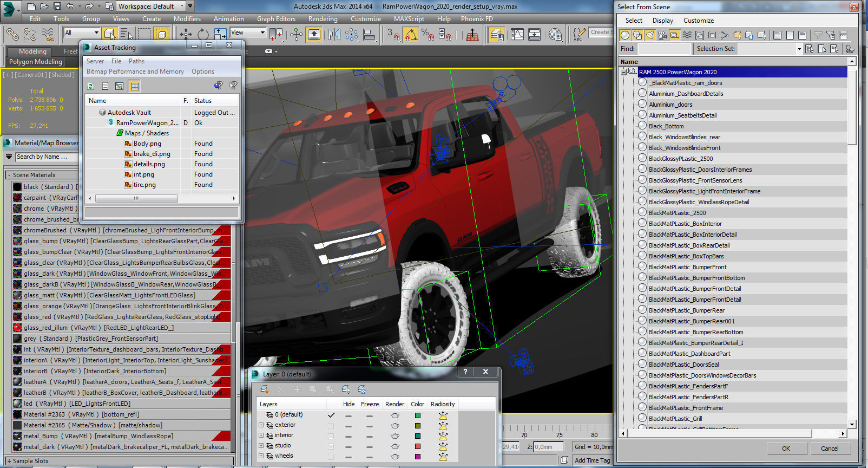This screenshot has width=868, height=468.
Task: Click Cancel in Select From Scene dialog
Action: pos(830,448)
